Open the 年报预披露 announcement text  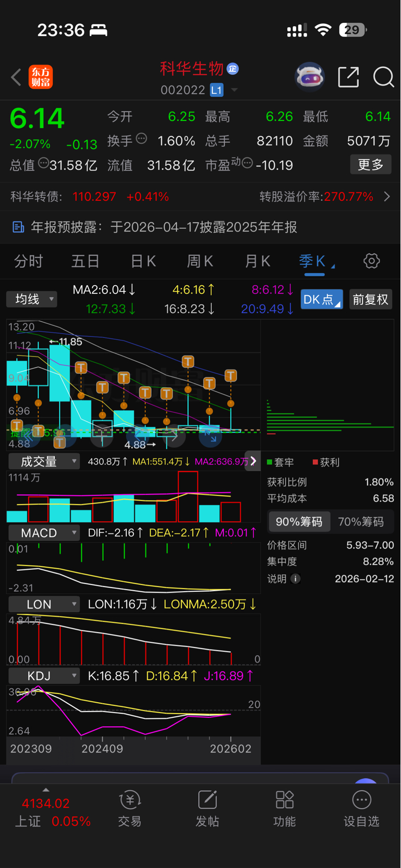164,227
